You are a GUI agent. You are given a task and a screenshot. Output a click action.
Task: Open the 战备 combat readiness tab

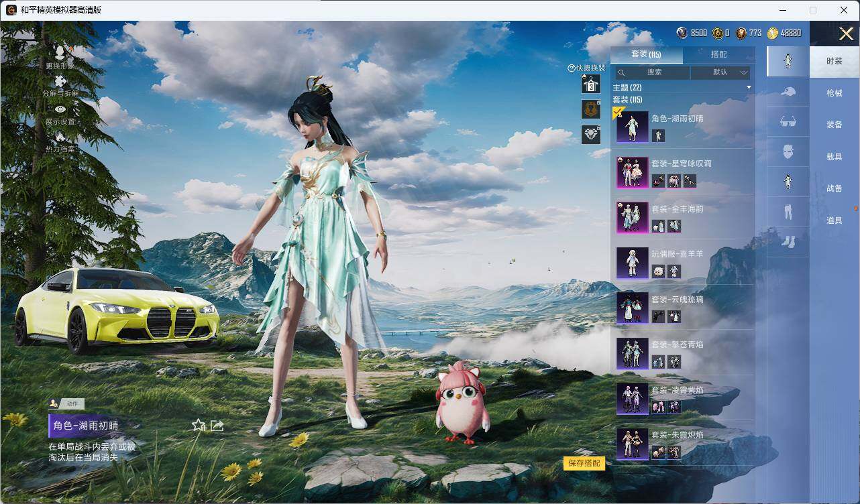pos(835,188)
